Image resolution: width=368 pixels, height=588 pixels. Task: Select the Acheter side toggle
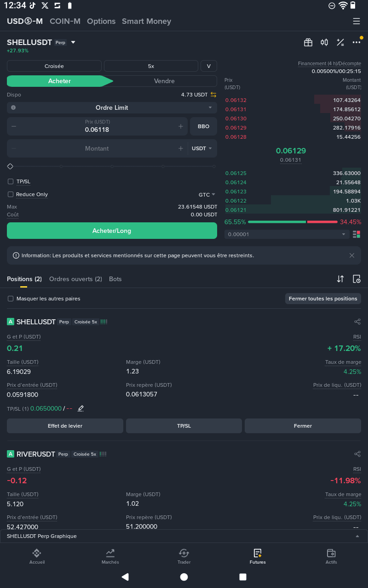60,81
